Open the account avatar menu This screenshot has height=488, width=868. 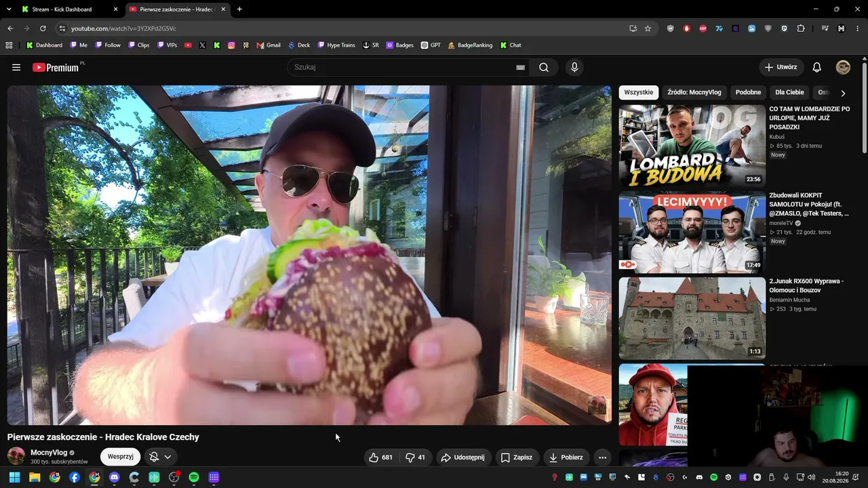pos(843,67)
